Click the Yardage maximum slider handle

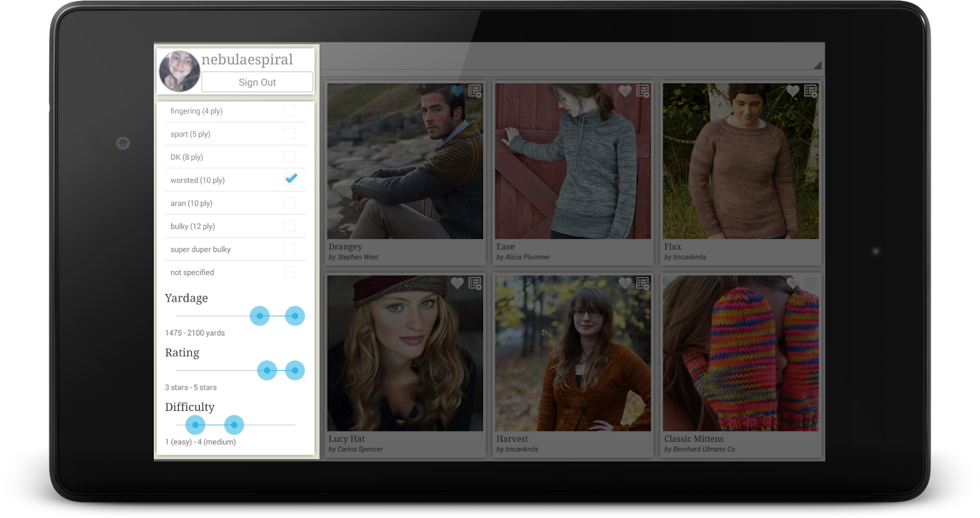(295, 316)
